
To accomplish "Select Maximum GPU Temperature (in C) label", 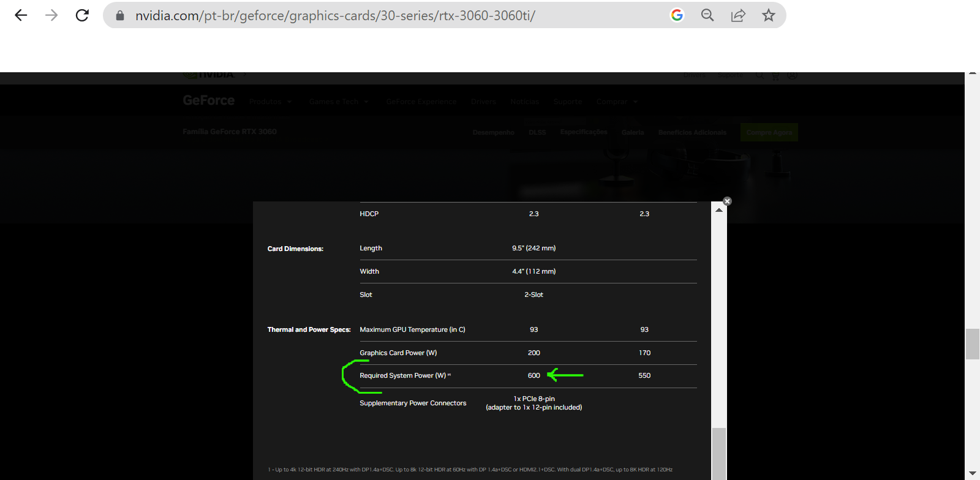I will (412, 329).
